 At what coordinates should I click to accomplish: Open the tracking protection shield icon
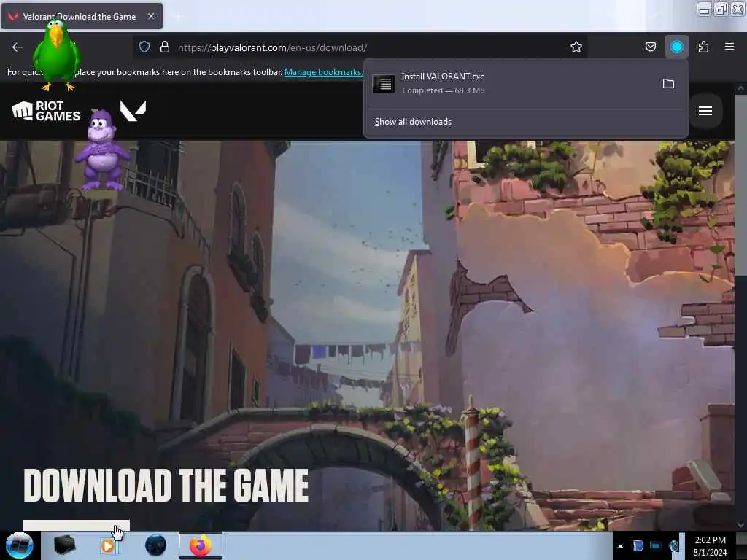point(144,47)
